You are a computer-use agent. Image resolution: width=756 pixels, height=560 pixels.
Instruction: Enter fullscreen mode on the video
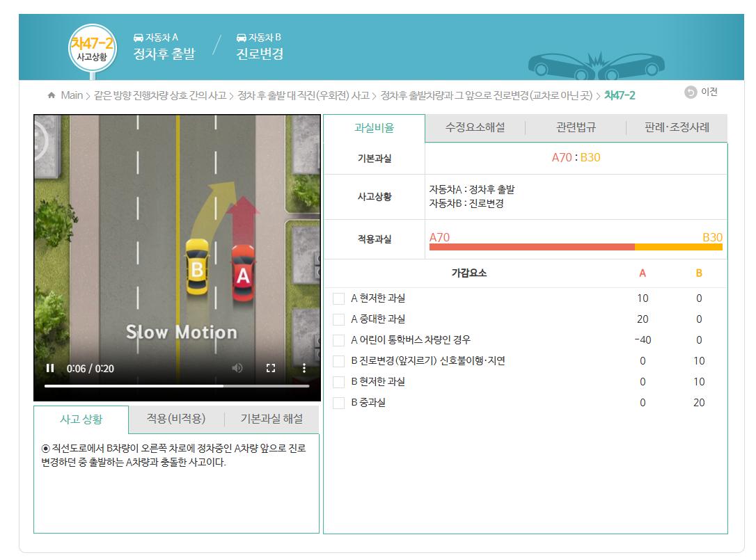point(271,369)
